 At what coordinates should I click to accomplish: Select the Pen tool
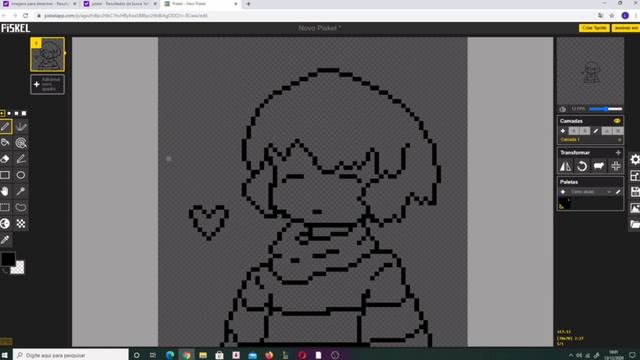[x=5, y=127]
